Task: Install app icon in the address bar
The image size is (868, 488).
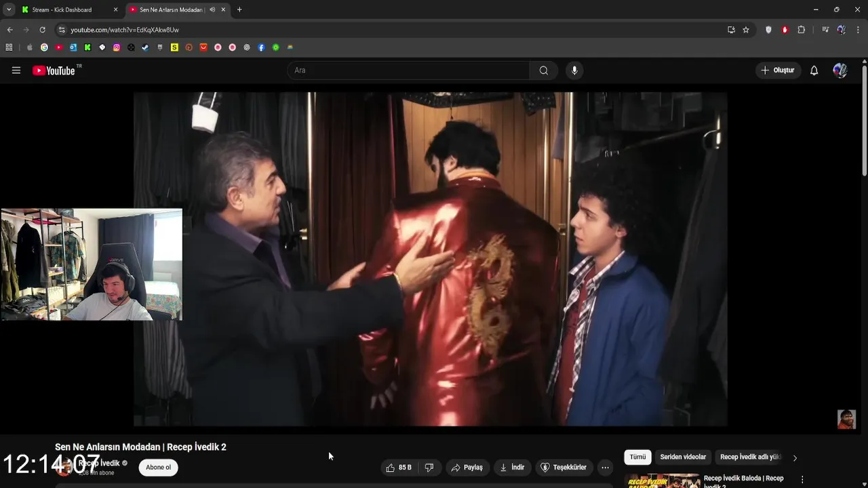Action: 731,30
